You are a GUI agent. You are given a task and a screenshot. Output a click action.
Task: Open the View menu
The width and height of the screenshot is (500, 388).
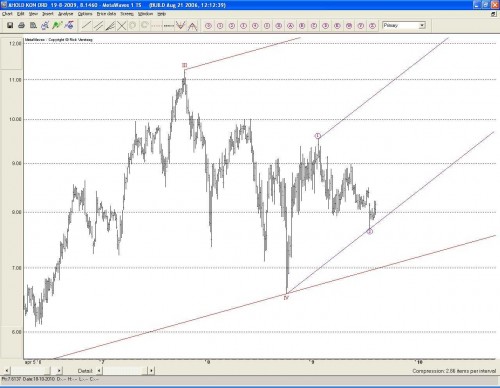(33, 14)
